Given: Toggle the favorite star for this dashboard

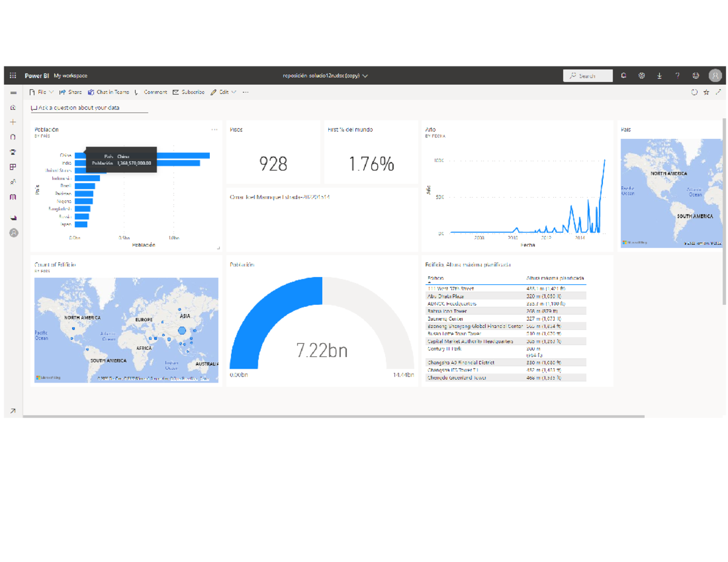Looking at the screenshot, I should (706, 92).
